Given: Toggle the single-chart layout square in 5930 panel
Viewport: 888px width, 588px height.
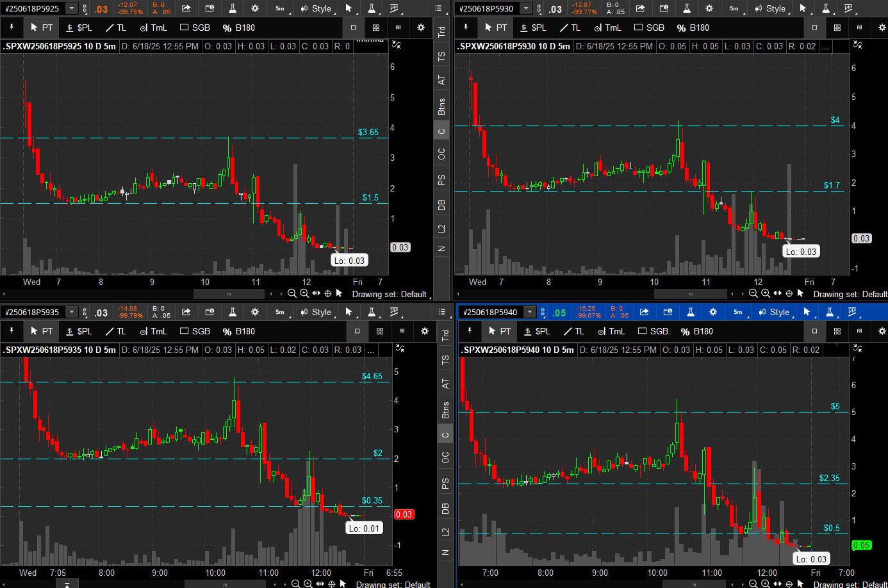Looking at the screenshot, I should (814, 28).
